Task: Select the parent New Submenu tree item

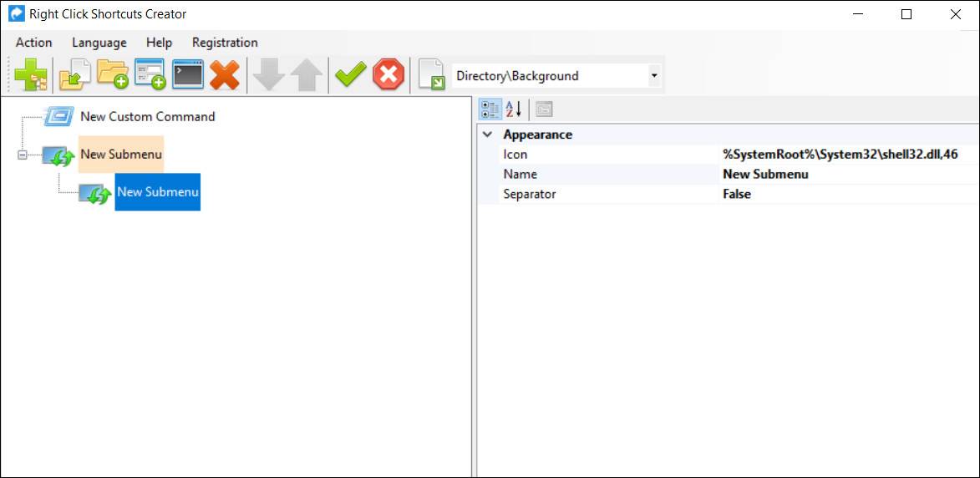Action: point(121,155)
